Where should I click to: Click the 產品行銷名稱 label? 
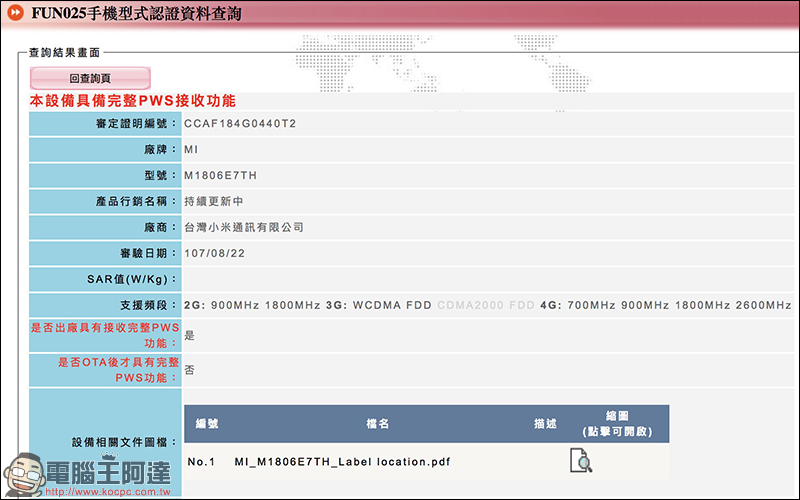coord(136,202)
